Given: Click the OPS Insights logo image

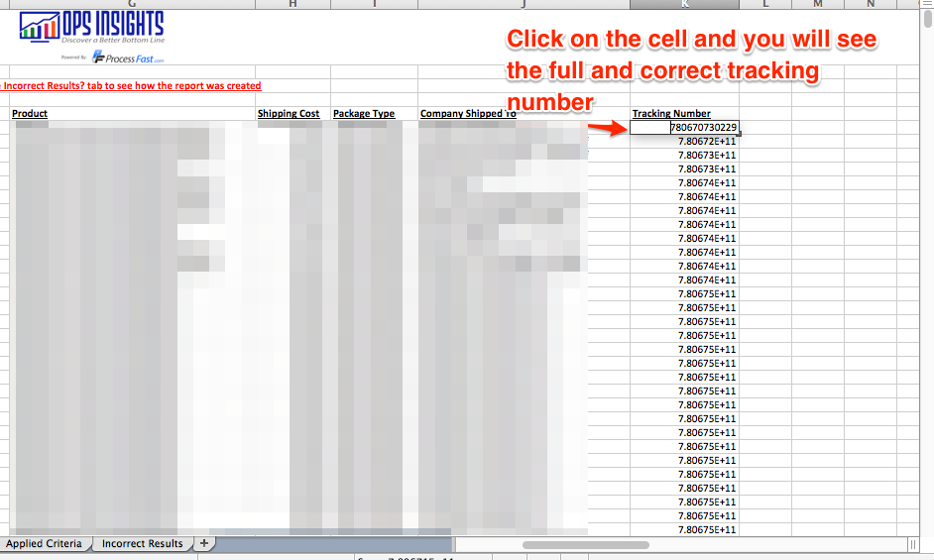Looking at the screenshot, I should (x=91, y=28).
